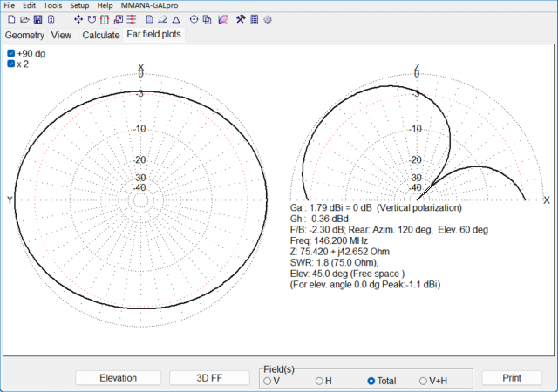The width and height of the screenshot is (558, 392).
Task: Click the triangle icon in toolbar
Action: (176, 19)
